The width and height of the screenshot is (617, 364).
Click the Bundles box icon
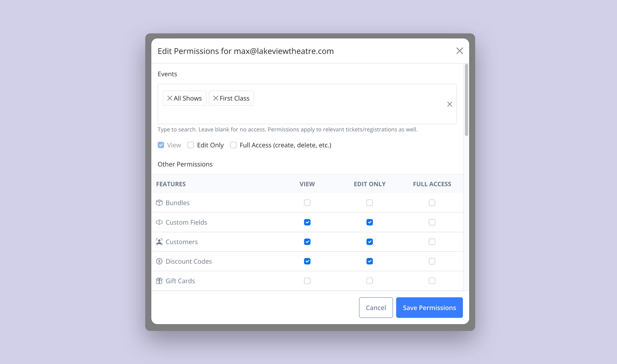pos(159,203)
